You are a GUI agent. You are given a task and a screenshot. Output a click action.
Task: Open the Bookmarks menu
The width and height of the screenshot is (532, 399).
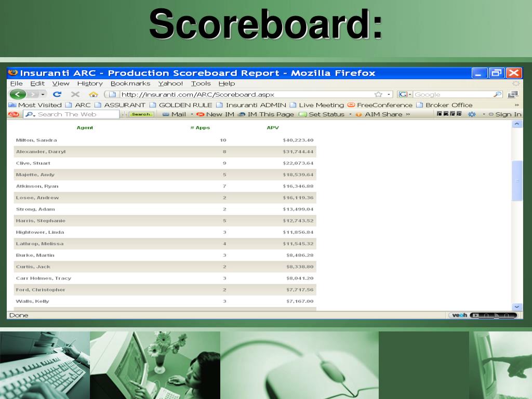[130, 84]
